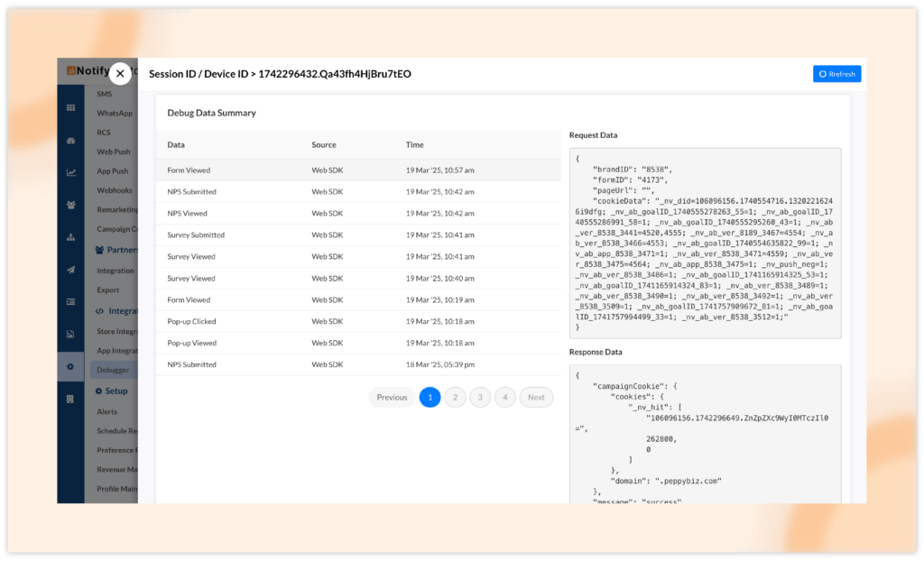The width and height of the screenshot is (924, 561).
Task: Open the image file icon in sidebar
Action: click(x=70, y=334)
